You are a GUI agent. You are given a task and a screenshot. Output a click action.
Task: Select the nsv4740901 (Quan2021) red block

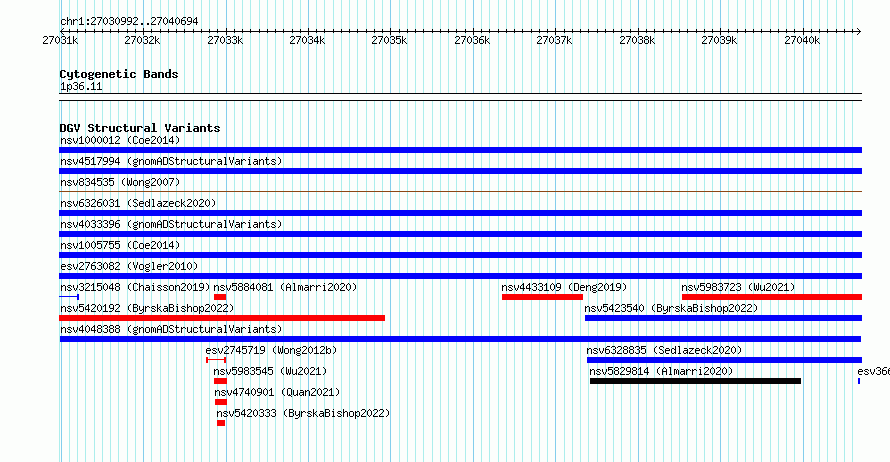tap(221, 402)
